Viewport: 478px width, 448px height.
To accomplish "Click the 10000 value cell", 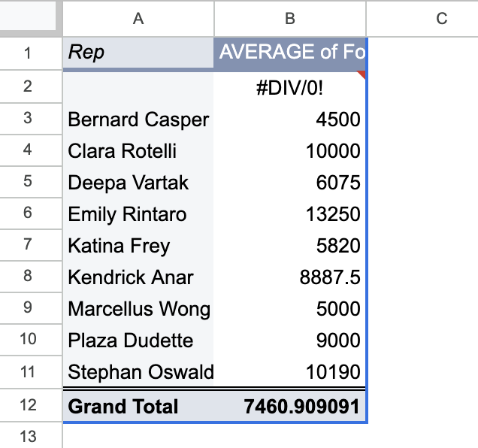I will click(x=290, y=150).
